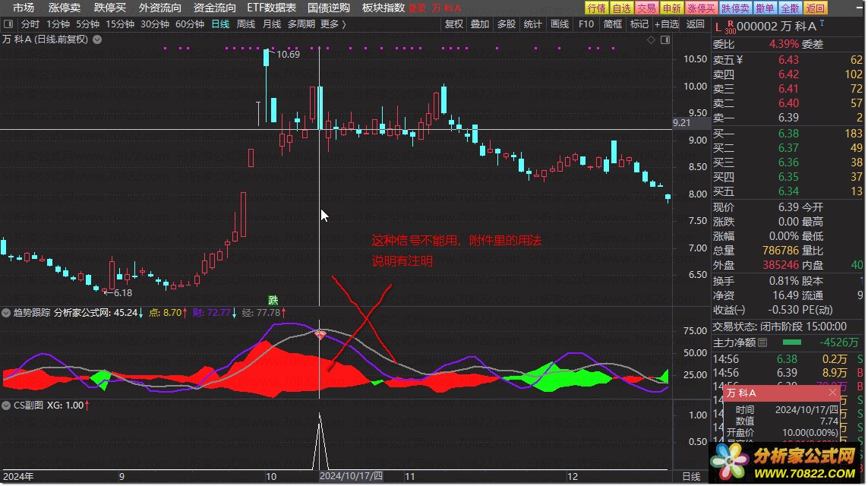Viewport: 868px width, 486px height.
Task: Click the blue 全撤 button
Action: [x=789, y=8]
